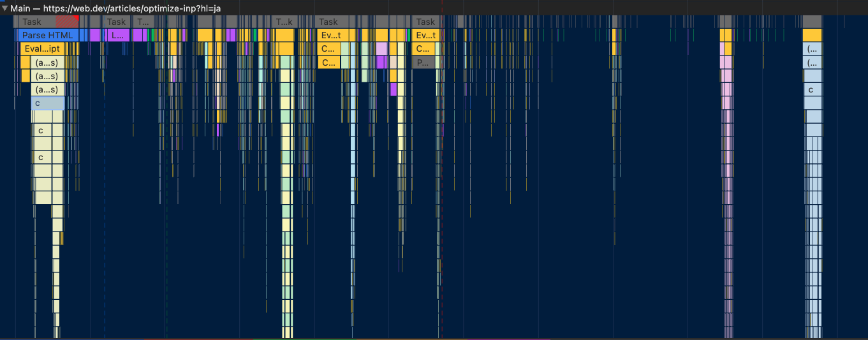Select Ev...t bar above two yellow C... bars
868x340 pixels.
click(332, 35)
